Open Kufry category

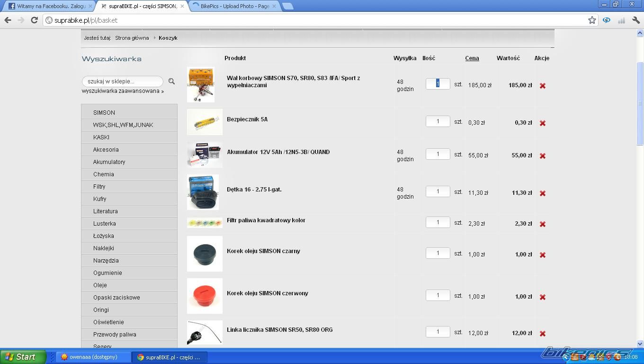tap(129, 199)
